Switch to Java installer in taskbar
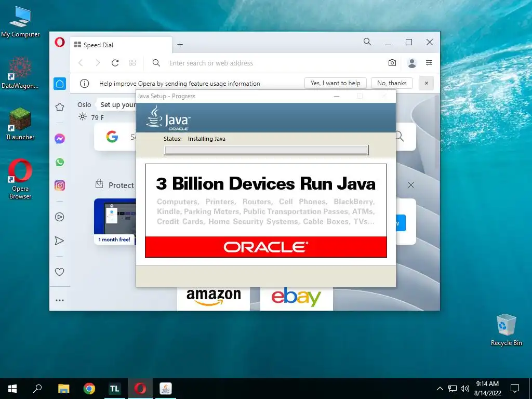The height and width of the screenshot is (399, 532). click(x=166, y=389)
